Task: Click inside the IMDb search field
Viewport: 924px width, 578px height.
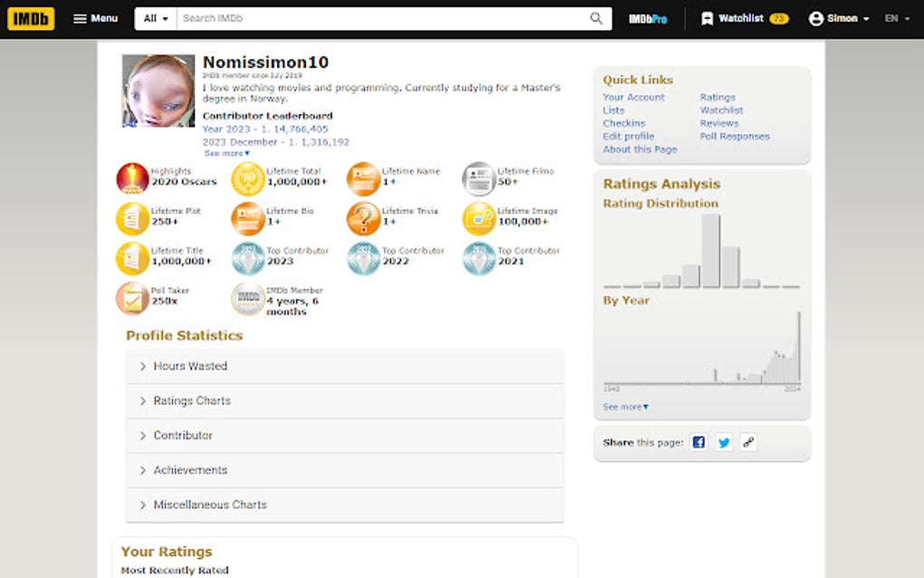Action: [x=362, y=18]
